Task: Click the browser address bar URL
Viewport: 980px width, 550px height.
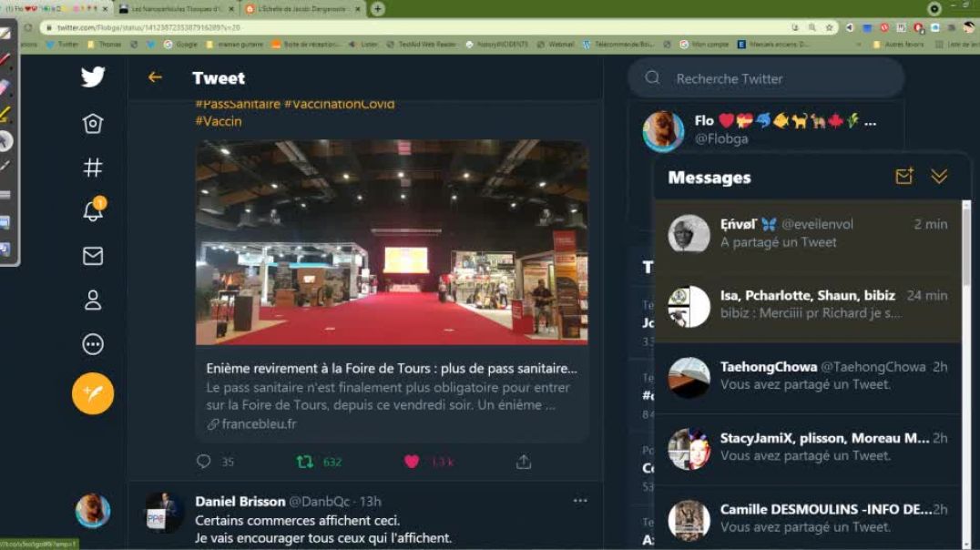Action: (148, 27)
